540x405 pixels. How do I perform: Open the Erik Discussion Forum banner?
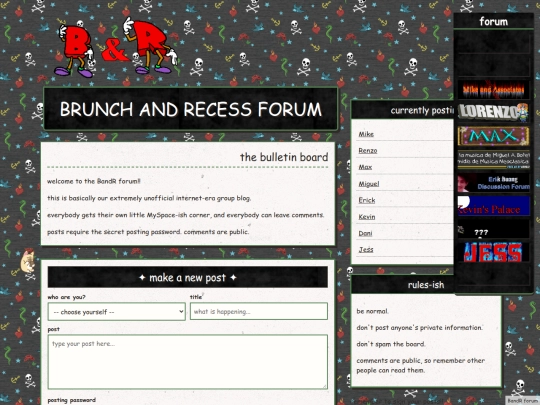pos(494,183)
